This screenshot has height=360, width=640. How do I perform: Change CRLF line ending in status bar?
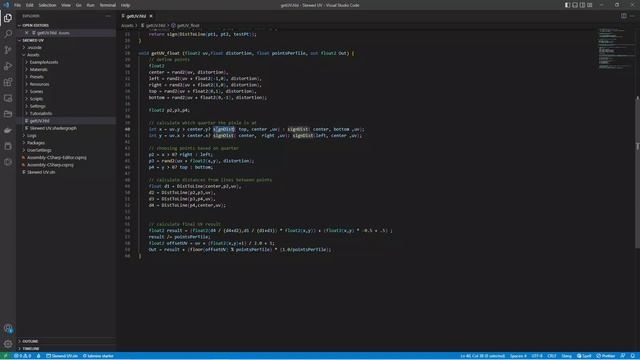552,356
